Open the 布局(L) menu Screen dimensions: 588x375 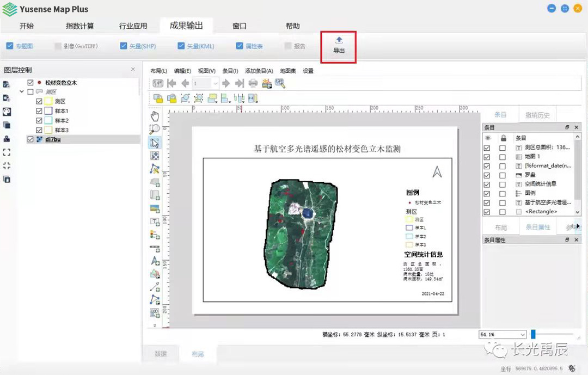(158, 71)
